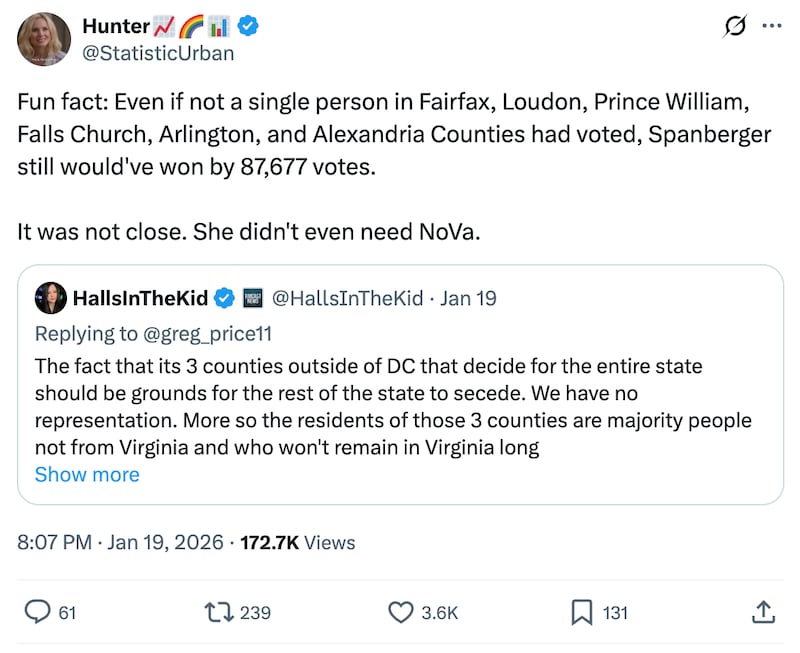Open the @StatisticUrban handle link

(x=158, y=53)
